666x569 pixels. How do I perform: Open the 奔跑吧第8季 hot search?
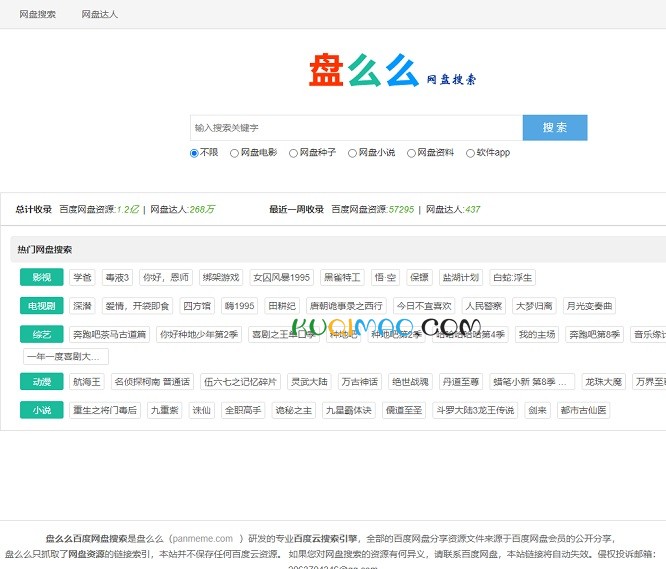[x=594, y=334]
